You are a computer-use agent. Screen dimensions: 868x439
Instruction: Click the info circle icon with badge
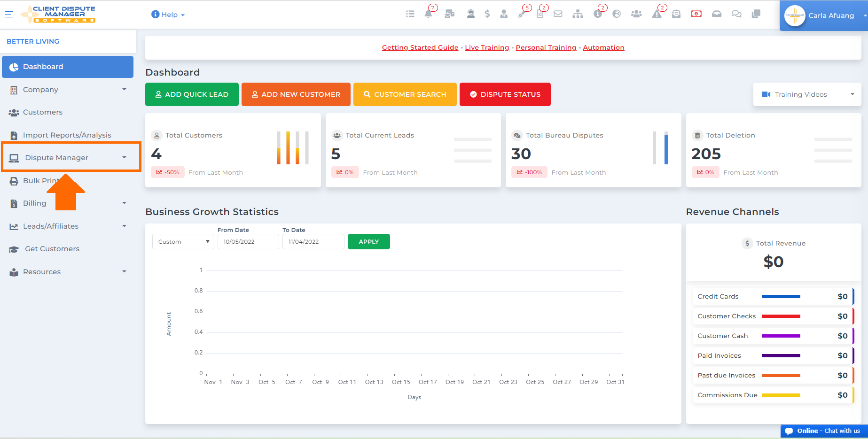pyautogui.click(x=598, y=14)
